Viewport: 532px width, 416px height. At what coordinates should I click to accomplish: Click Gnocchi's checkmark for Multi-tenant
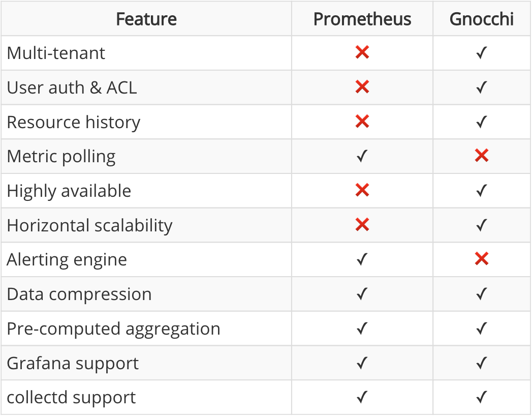pyautogui.click(x=482, y=53)
